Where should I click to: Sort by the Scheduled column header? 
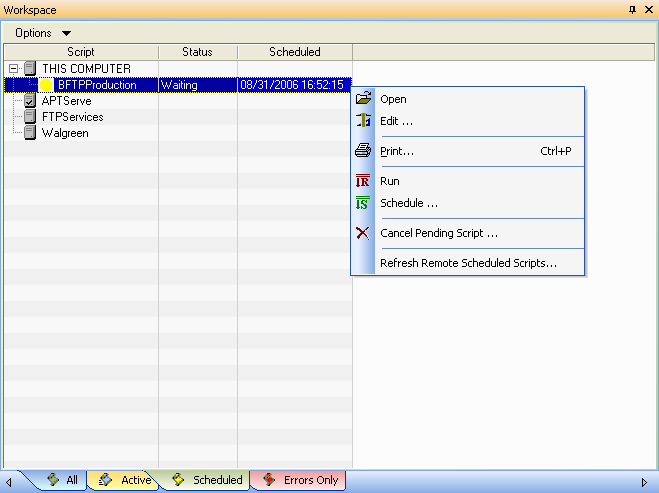click(x=295, y=52)
